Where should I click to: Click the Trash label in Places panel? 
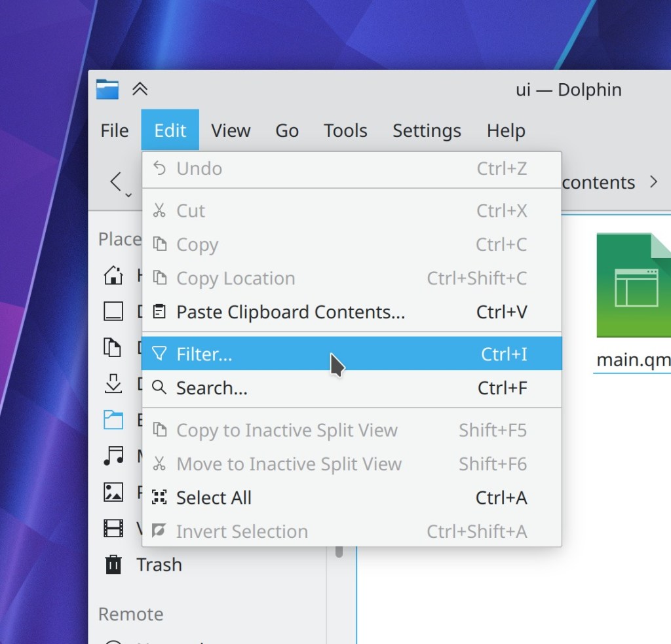click(x=159, y=564)
